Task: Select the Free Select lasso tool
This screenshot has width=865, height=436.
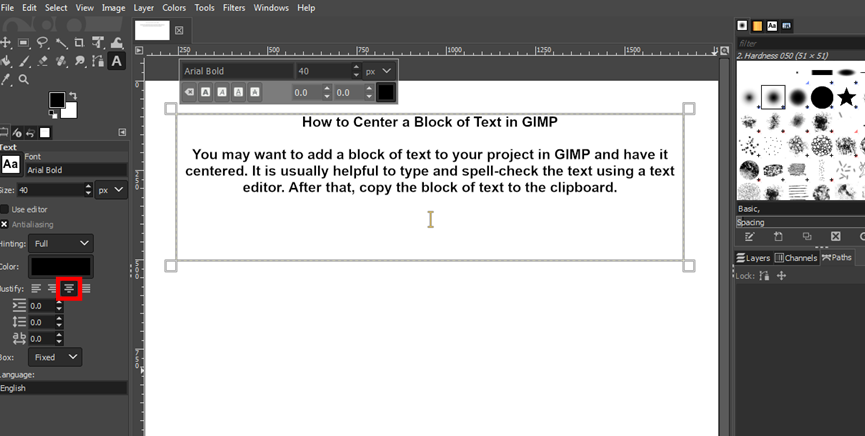Action: (42, 42)
